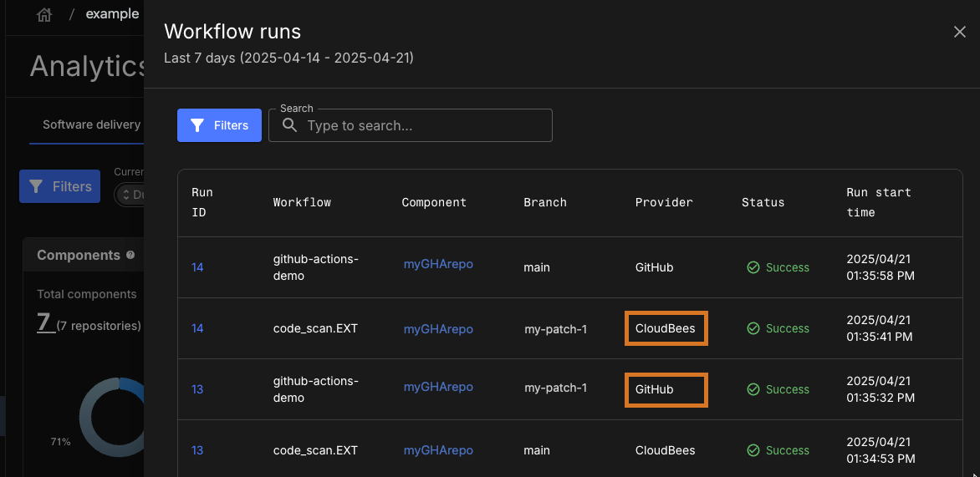Viewport: 980px width, 477px height.
Task: Click the total components count 7
Action: 46,322
